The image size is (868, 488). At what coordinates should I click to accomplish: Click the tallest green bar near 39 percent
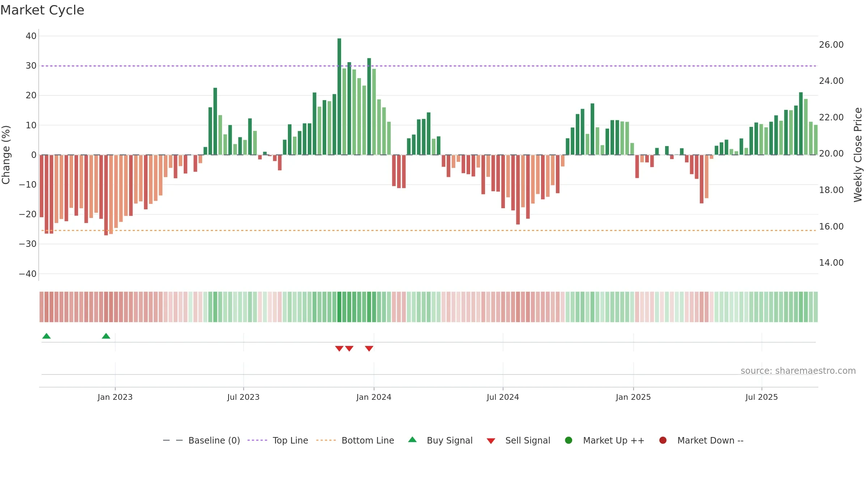[x=339, y=97]
